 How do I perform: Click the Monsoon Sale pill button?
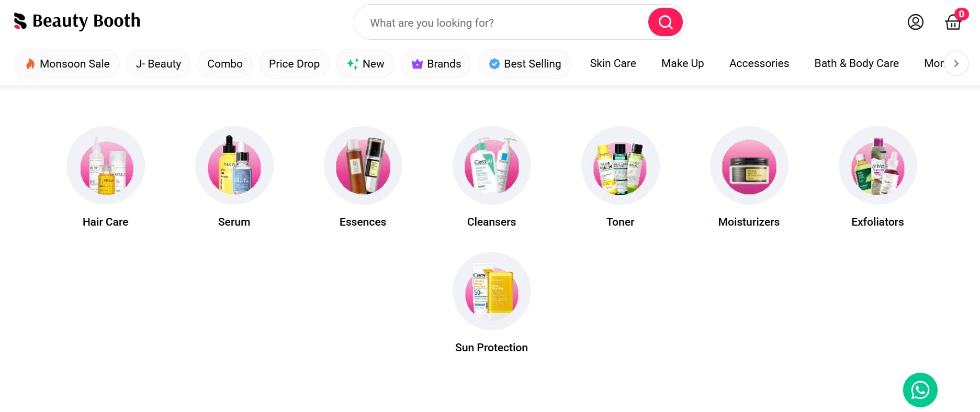tap(67, 64)
